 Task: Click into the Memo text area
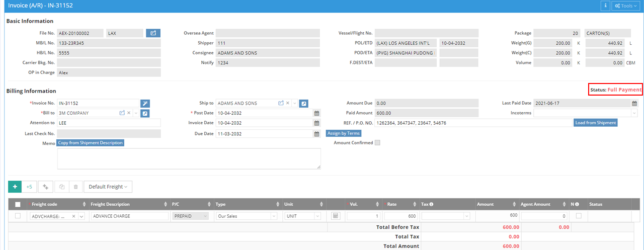click(189, 158)
